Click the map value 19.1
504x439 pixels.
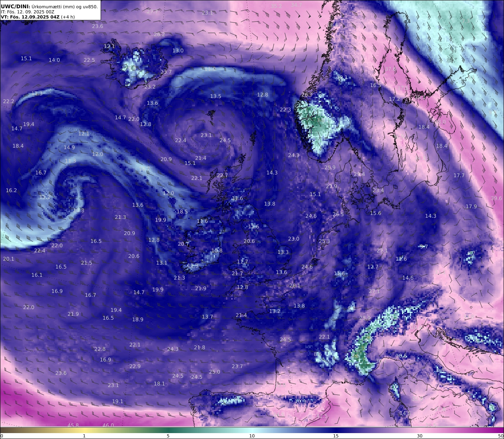point(118,402)
